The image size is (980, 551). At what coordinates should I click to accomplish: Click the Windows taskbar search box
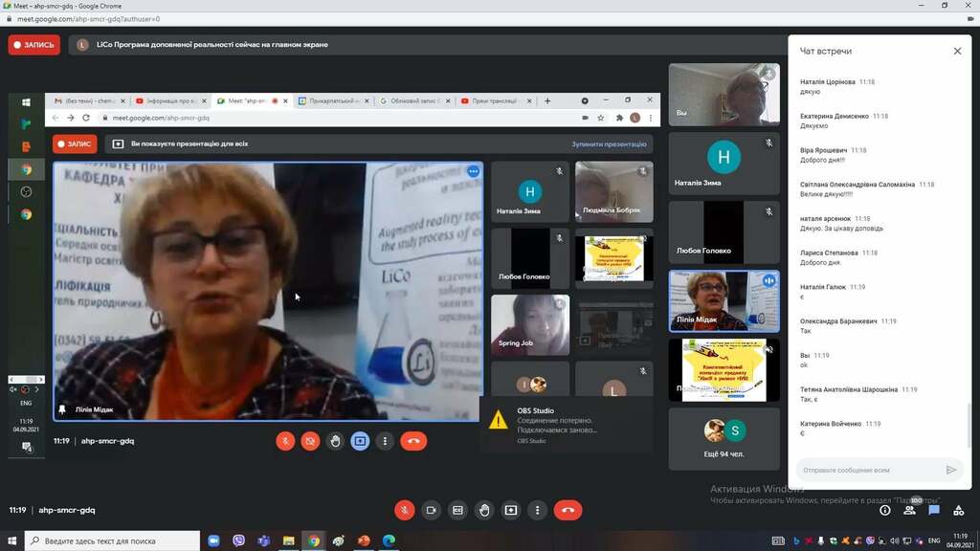(x=113, y=540)
